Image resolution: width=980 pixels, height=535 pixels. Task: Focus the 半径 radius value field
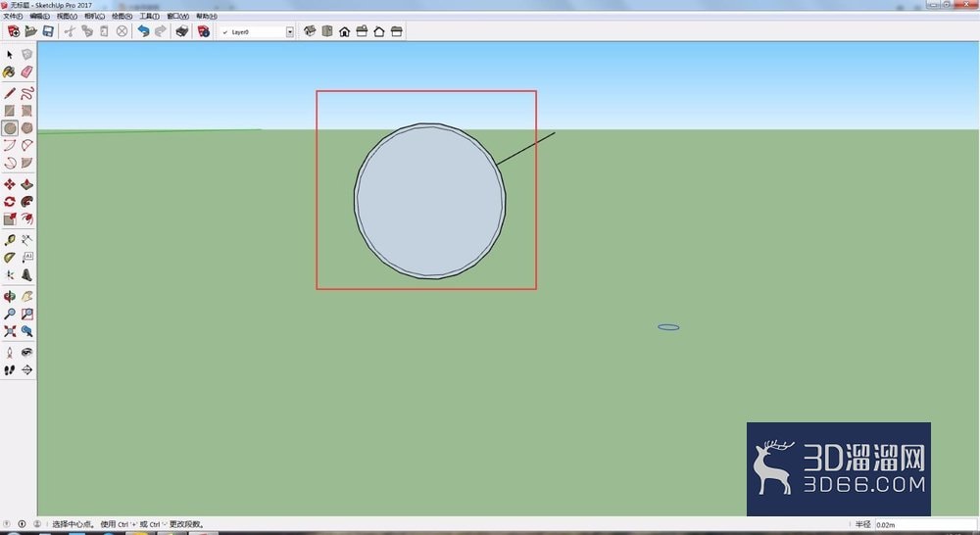click(x=926, y=524)
